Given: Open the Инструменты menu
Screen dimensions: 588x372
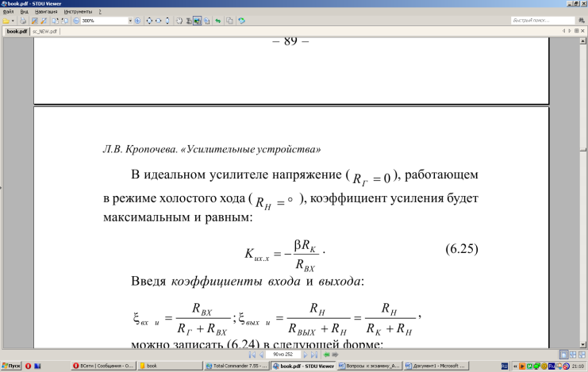Looking at the screenshot, I should coord(78,12).
